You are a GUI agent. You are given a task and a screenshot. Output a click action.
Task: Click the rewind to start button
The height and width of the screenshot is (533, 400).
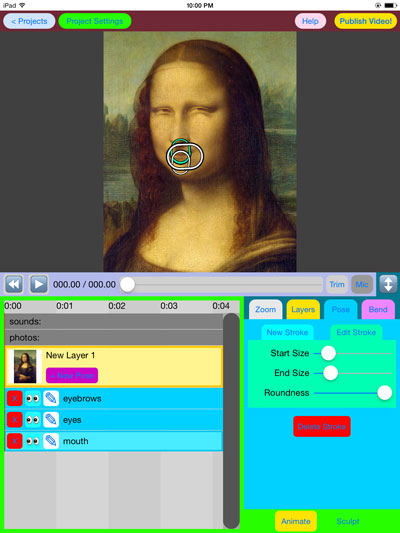pyautogui.click(x=14, y=284)
